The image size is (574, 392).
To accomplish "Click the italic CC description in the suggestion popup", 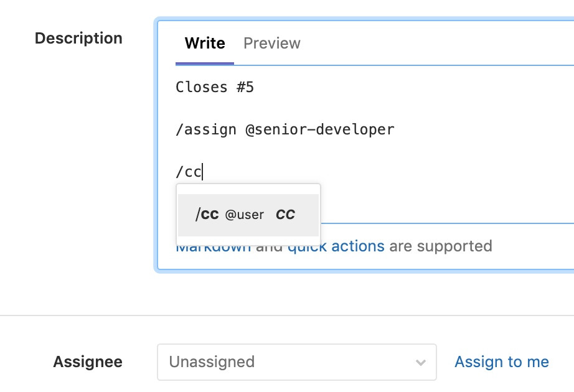I will pyautogui.click(x=285, y=215).
